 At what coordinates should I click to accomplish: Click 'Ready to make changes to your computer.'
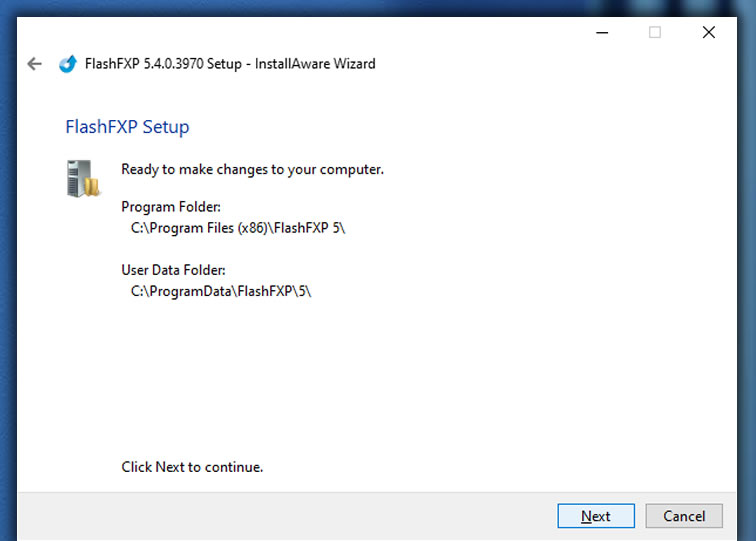tap(253, 169)
